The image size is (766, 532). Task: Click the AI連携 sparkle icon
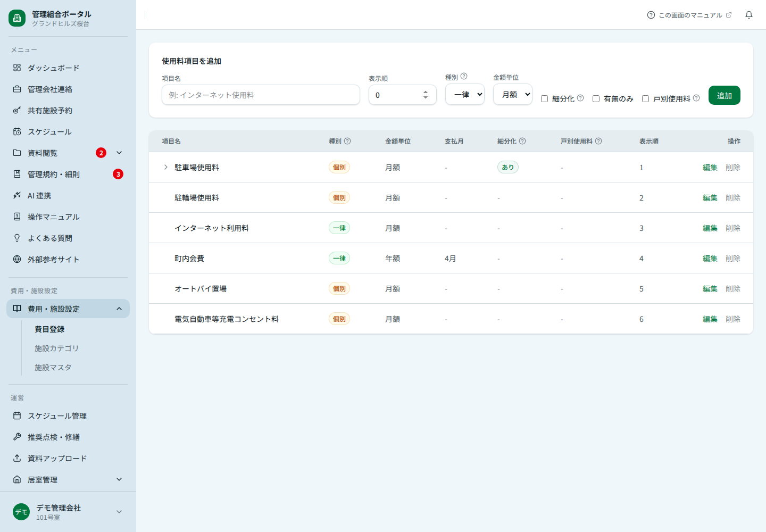pos(17,195)
